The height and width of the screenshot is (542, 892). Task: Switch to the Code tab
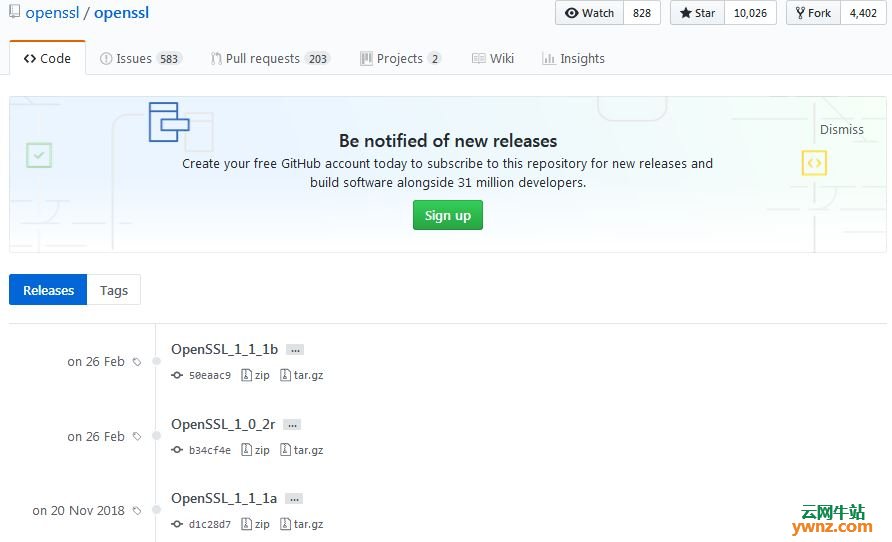[x=47, y=58]
